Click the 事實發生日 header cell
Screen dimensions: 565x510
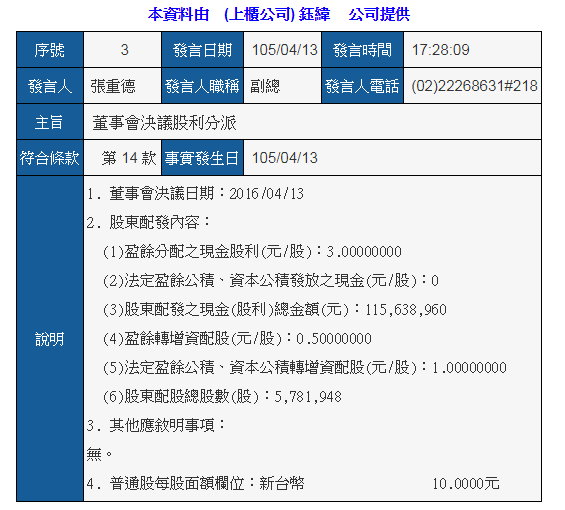[x=202, y=158]
